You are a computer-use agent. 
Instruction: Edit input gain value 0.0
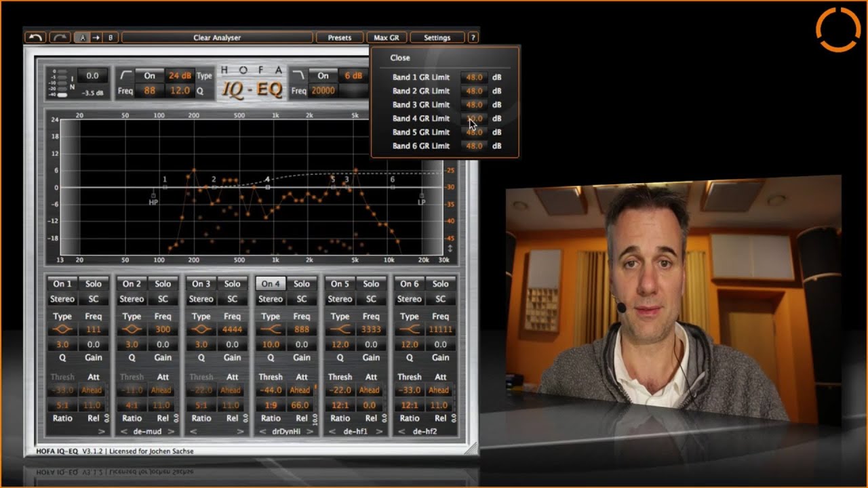click(x=92, y=76)
